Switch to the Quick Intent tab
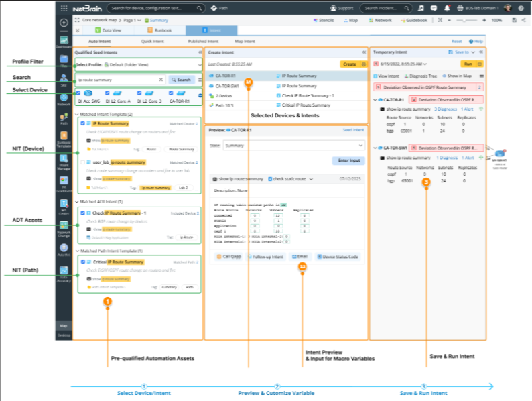532x401 pixels. (152, 41)
